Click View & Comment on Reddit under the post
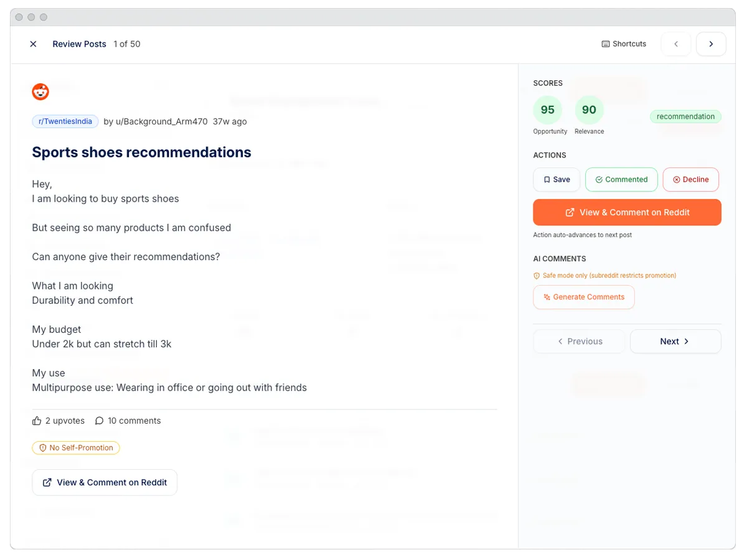 tap(105, 482)
